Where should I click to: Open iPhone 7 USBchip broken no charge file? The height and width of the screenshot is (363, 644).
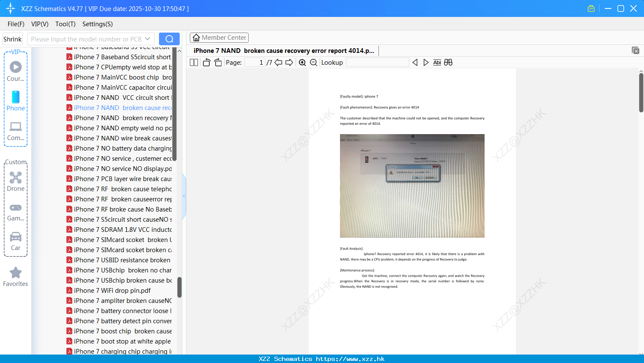click(119, 270)
